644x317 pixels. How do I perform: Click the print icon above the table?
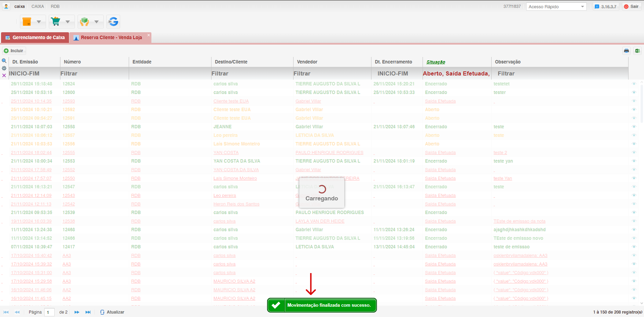(626, 51)
